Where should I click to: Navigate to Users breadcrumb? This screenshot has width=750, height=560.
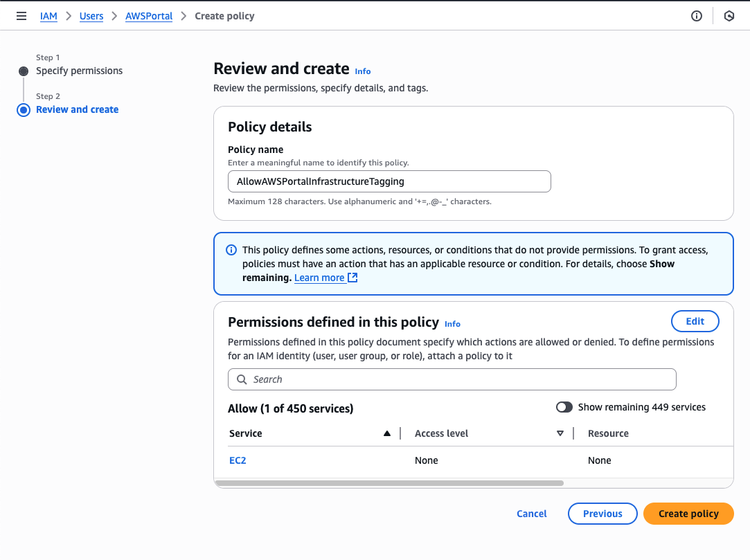91,16
